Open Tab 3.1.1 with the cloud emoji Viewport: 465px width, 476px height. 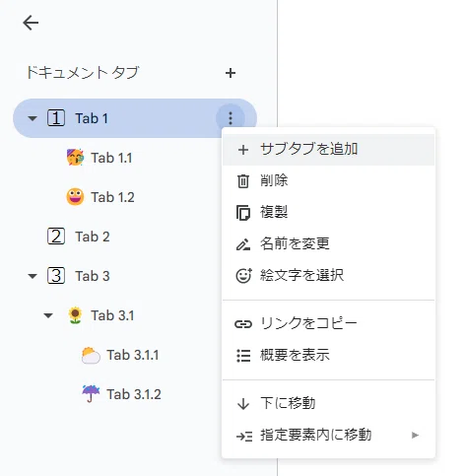[x=135, y=355]
